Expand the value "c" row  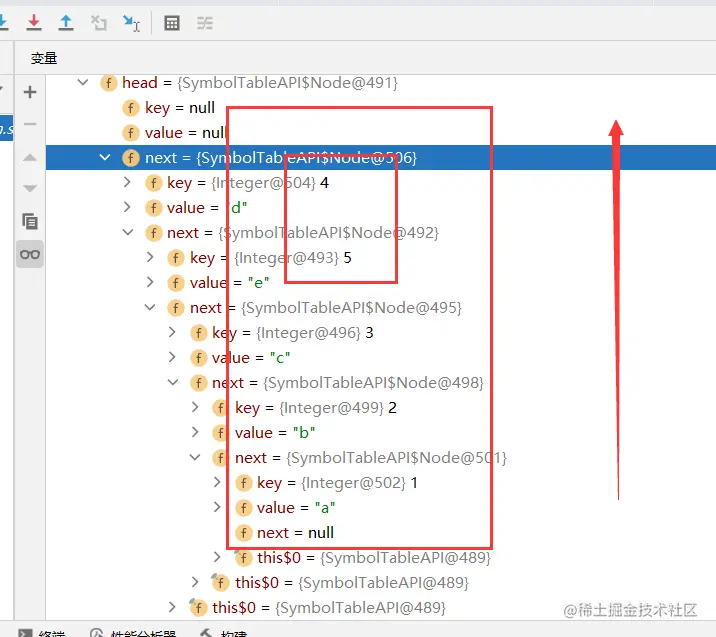click(172, 358)
